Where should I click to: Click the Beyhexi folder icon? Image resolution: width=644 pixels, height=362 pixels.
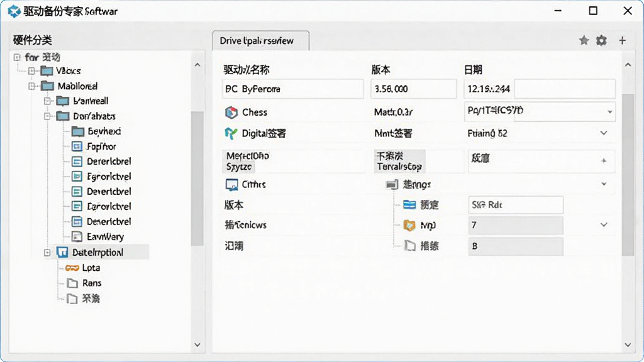77,131
